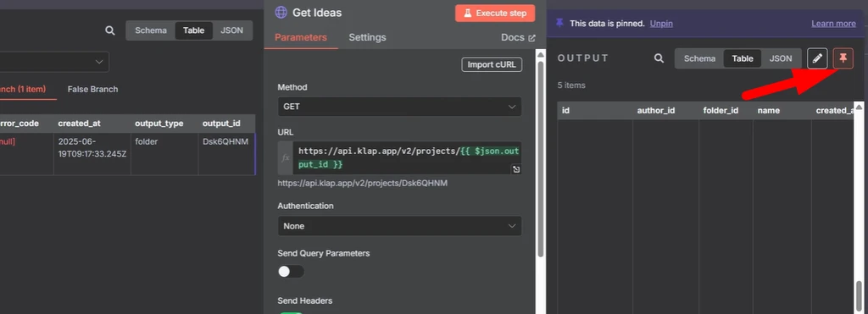
Task: Click the red pin data icon
Action: click(843, 58)
